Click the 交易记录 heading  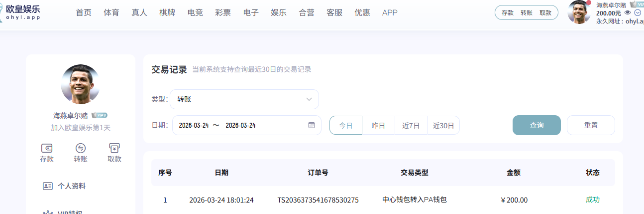click(169, 69)
